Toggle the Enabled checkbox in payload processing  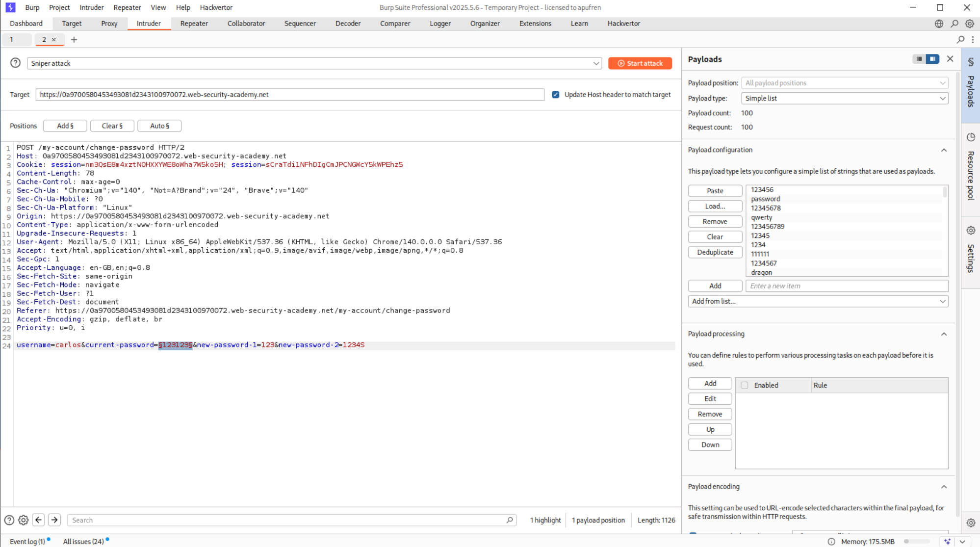[745, 385]
